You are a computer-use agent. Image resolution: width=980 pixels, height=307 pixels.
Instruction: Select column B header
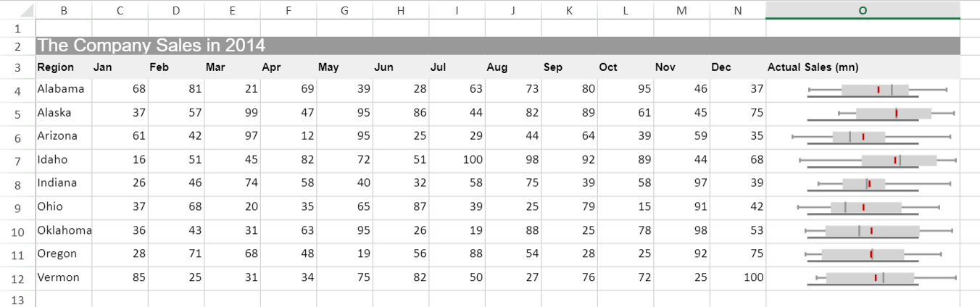coord(64,10)
